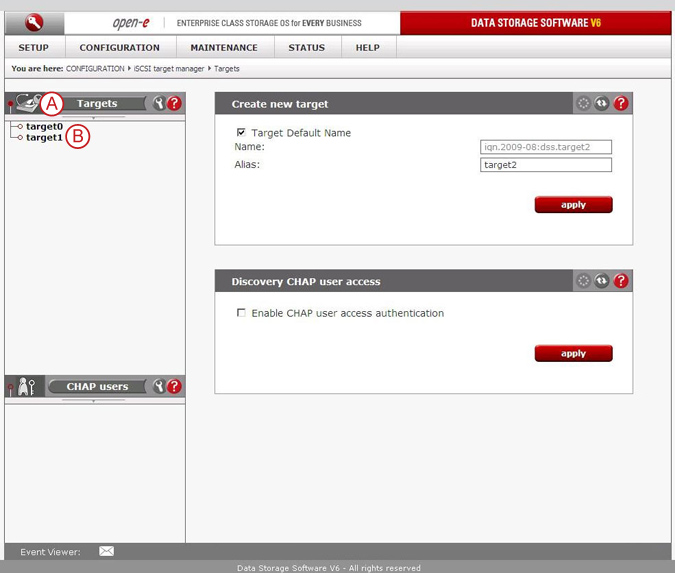The width and height of the screenshot is (675, 573).
Task: Click CONFIGURATION in the breadcrumb
Action: pyautogui.click(x=95, y=69)
